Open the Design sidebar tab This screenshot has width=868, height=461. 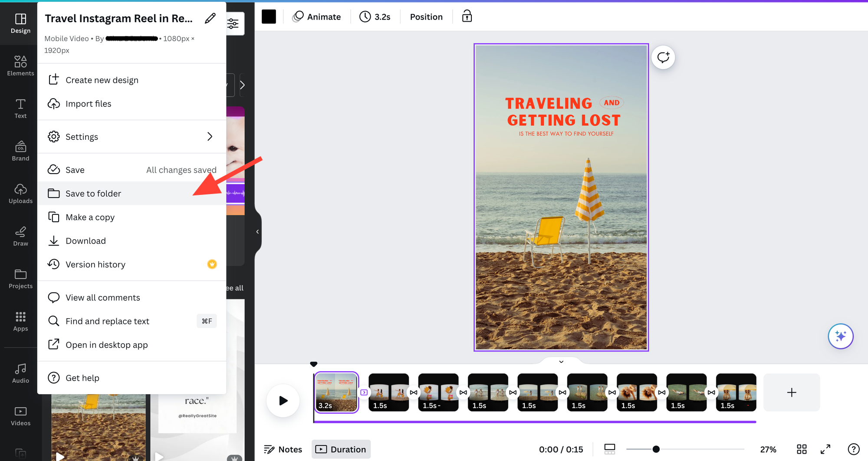click(x=20, y=23)
